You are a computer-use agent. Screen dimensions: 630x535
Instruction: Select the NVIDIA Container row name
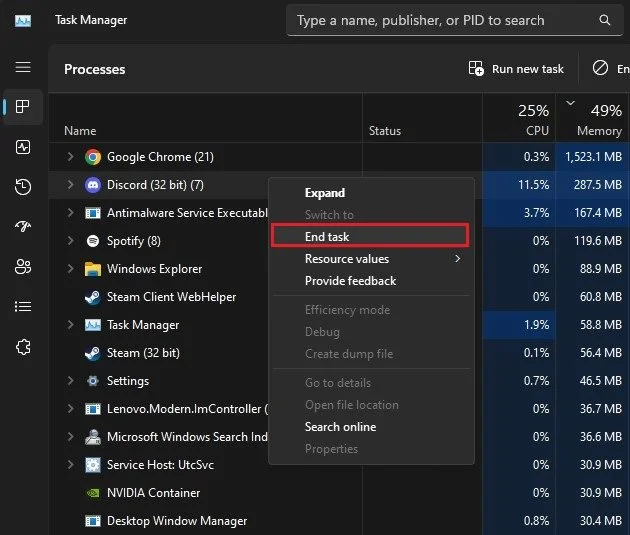pyautogui.click(x=153, y=493)
